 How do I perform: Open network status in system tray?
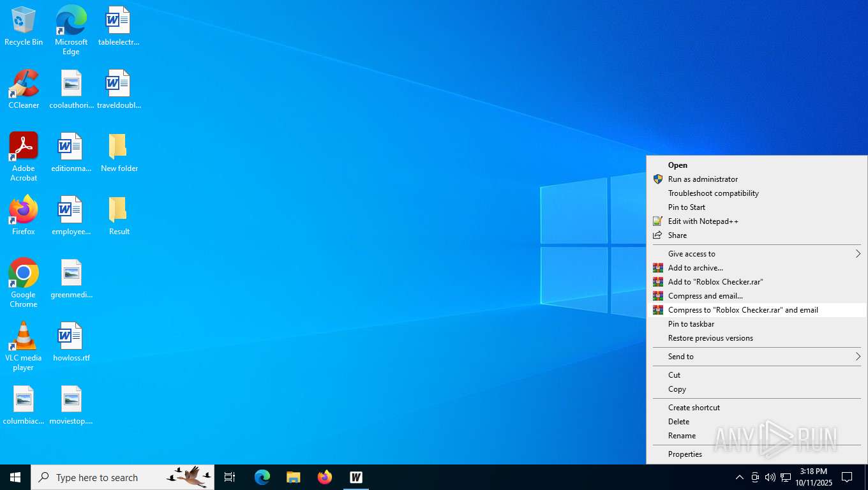(786, 477)
